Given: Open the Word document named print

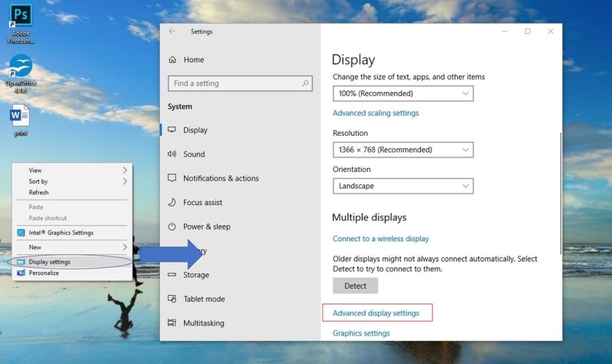Looking at the screenshot, I should (20, 115).
